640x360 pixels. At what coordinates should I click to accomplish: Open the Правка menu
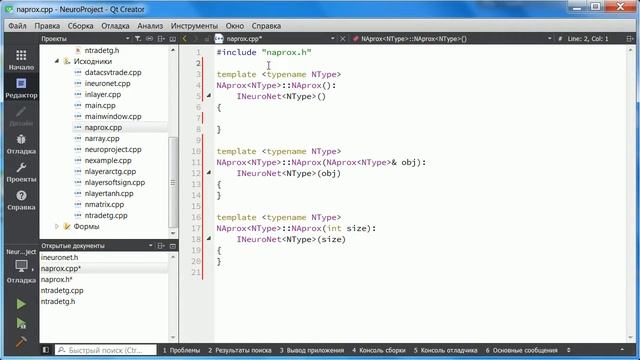[47, 26]
